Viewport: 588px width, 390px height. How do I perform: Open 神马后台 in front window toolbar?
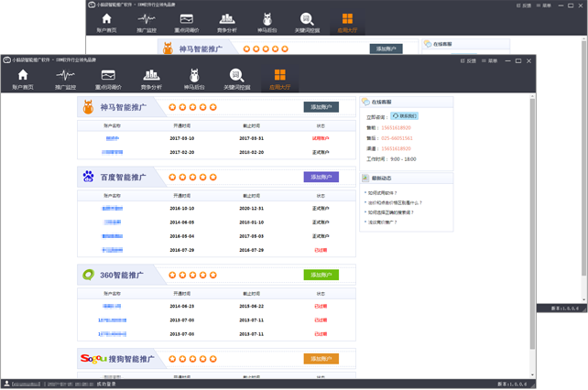194,79
